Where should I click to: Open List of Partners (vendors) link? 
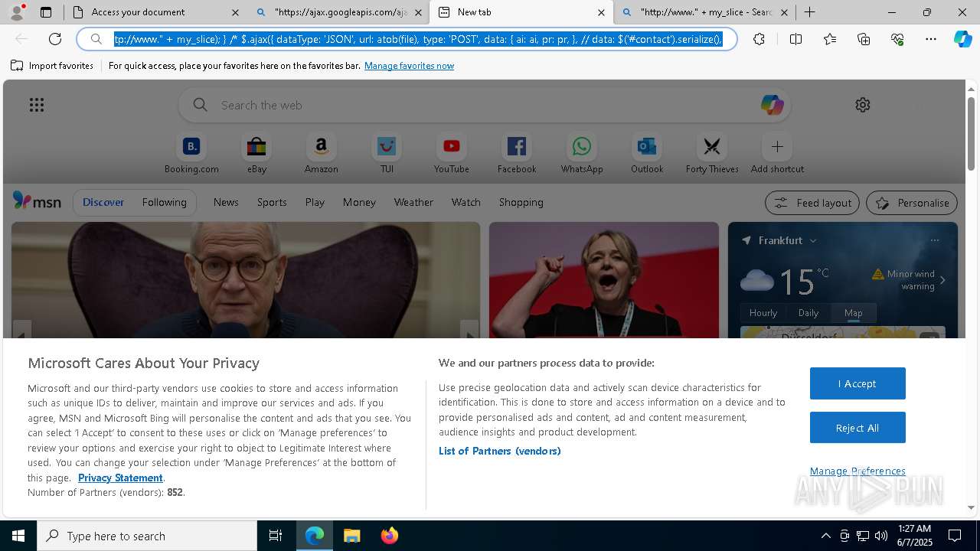tap(500, 451)
